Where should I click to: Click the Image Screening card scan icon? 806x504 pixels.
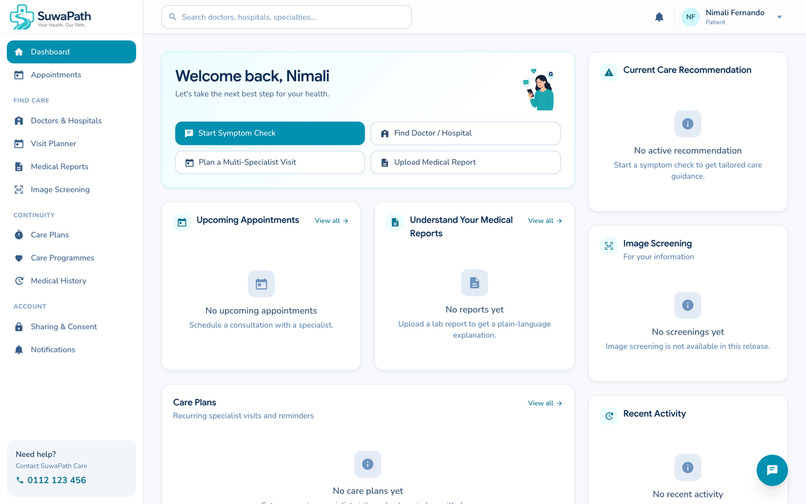[609, 246]
